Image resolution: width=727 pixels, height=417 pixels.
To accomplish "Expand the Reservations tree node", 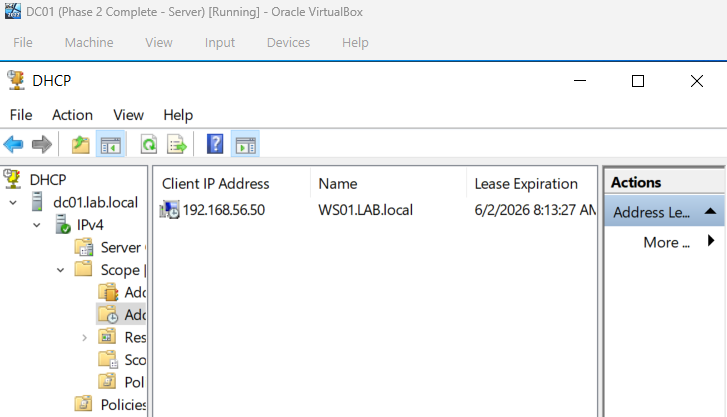I will click(84, 338).
